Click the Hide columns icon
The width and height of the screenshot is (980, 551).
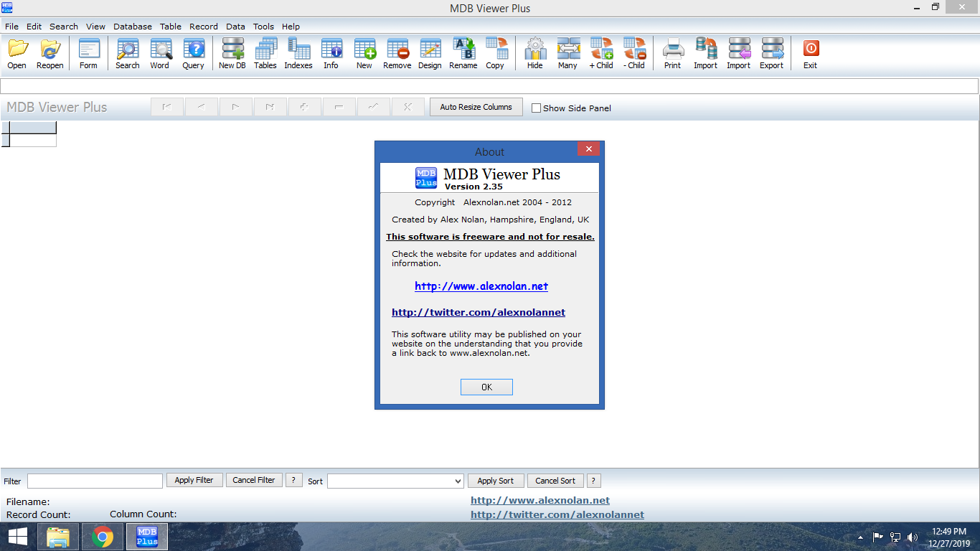pos(535,49)
